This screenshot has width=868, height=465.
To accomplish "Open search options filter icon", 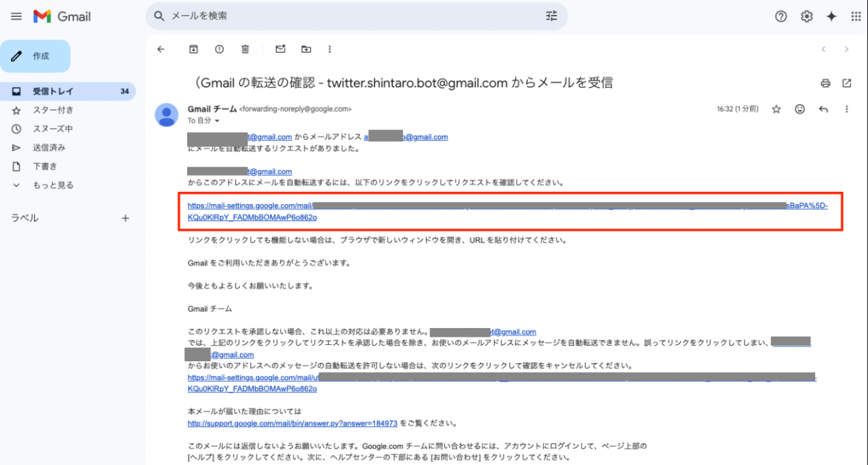I will [x=551, y=16].
